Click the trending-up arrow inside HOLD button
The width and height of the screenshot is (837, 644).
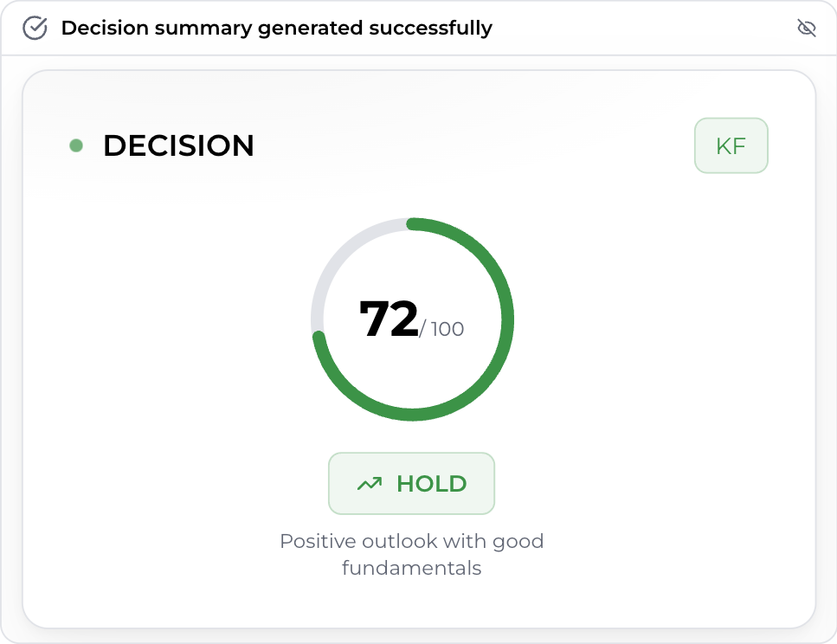coord(369,483)
